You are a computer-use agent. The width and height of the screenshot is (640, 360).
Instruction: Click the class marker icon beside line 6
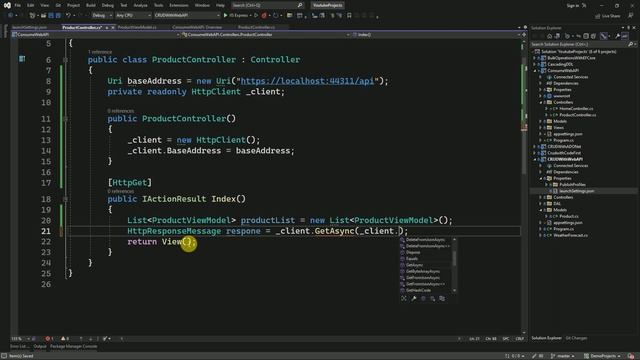pos(22,60)
